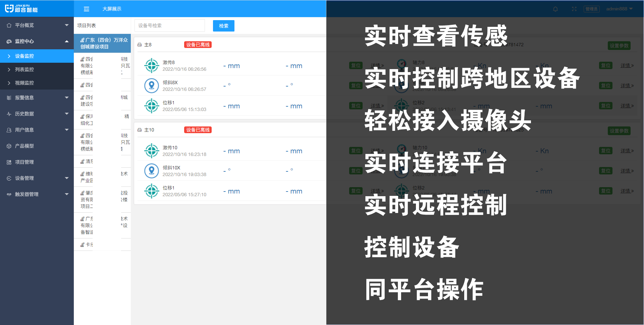
Task: Open 详情 link in 轴力8 row
Action: 627,65
